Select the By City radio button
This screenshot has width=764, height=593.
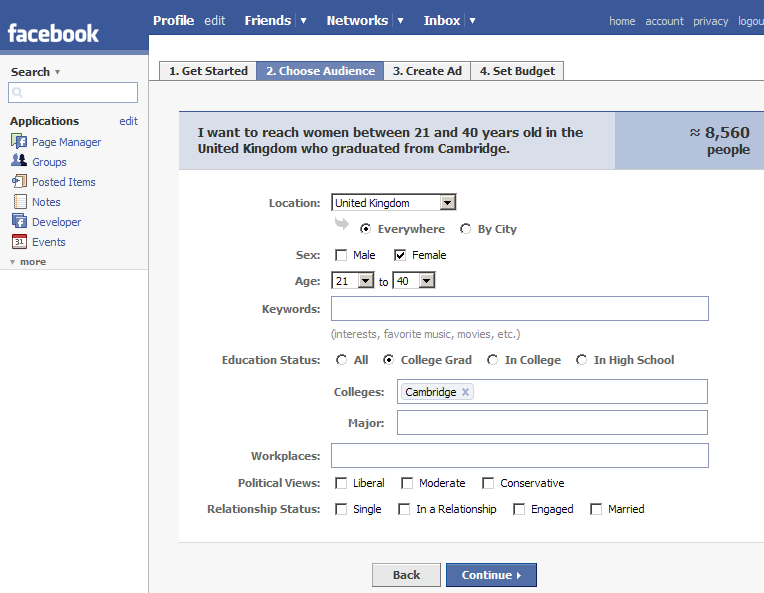(x=465, y=229)
